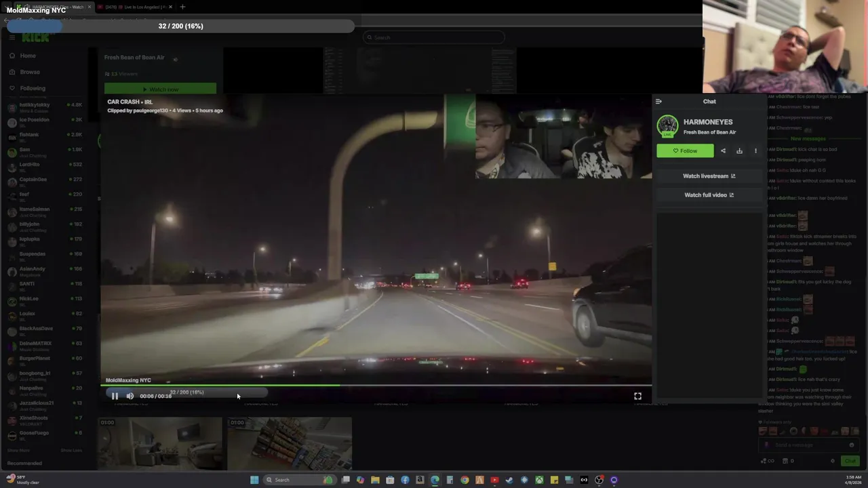
Task: Click the green Chat send button
Action: tap(850, 461)
